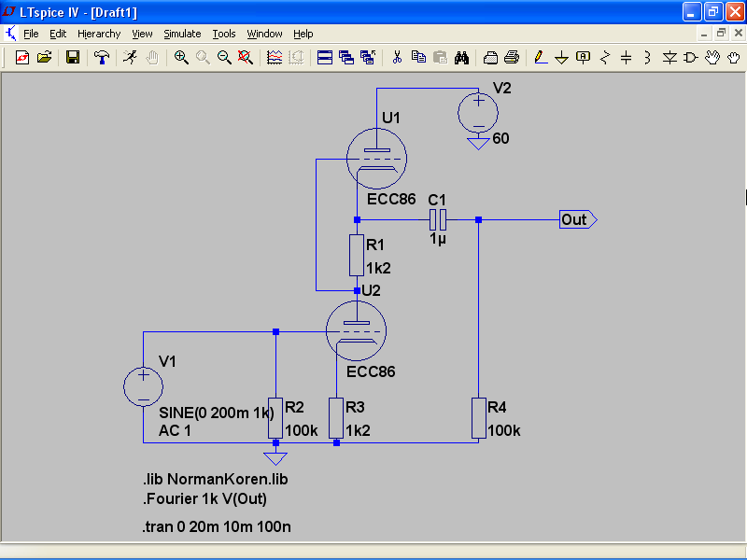Screen dimensions: 747x560
Task: Open the Window menu
Action: [x=264, y=34]
